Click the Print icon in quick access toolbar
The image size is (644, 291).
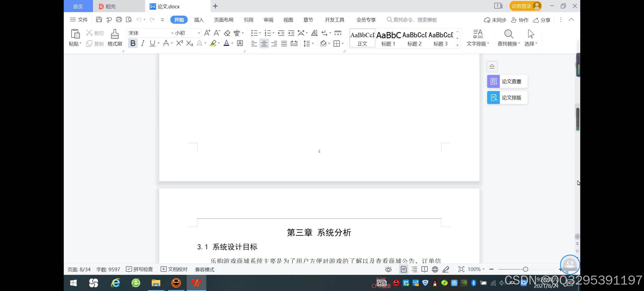(x=119, y=20)
